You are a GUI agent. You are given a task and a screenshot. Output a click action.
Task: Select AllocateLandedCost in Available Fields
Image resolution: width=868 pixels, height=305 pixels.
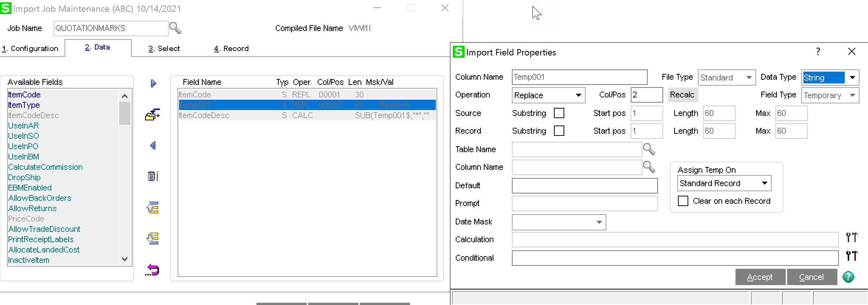click(x=44, y=250)
